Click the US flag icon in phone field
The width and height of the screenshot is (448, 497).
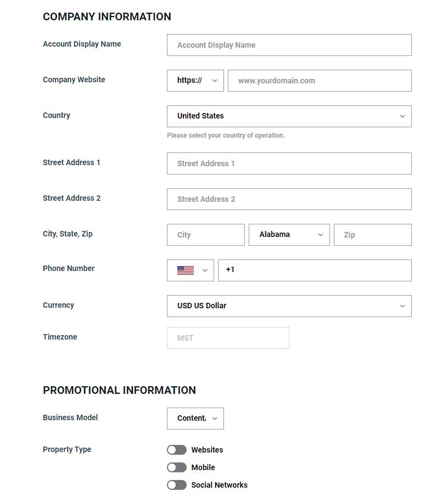click(x=185, y=270)
